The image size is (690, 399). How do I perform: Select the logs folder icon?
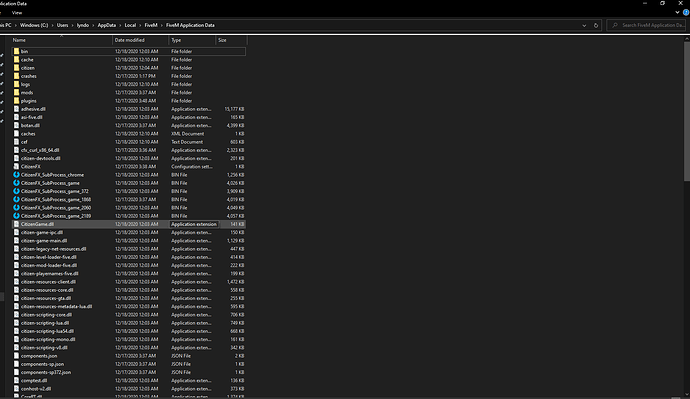tap(16, 84)
